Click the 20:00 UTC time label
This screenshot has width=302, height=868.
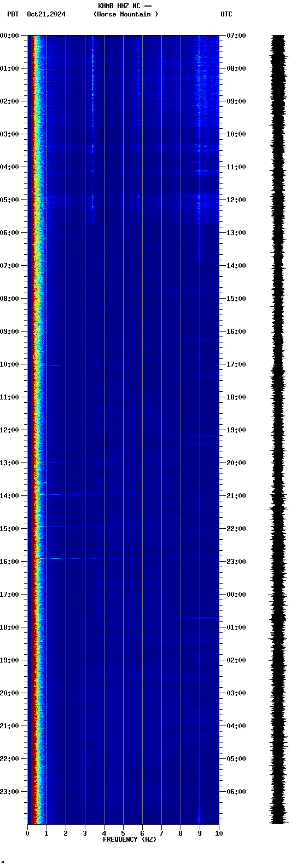236,463
